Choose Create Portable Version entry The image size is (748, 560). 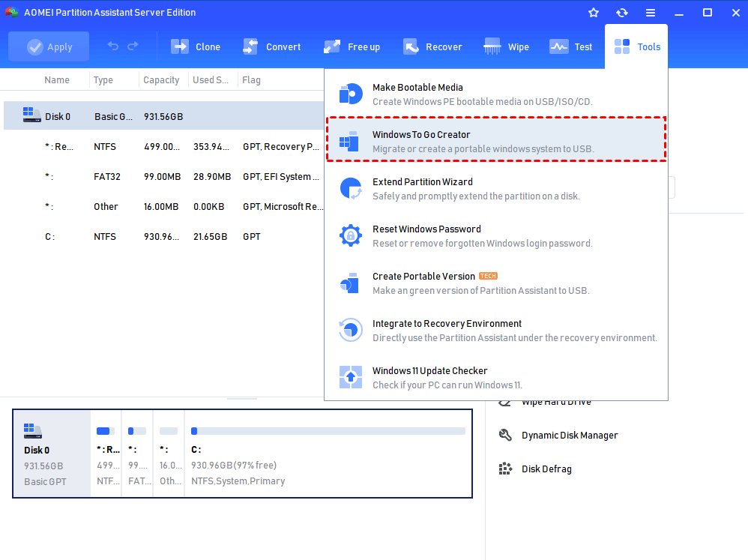[x=496, y=283]
